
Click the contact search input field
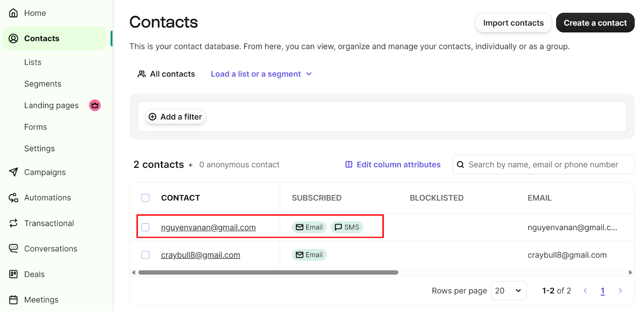click(x=543, y=165)
